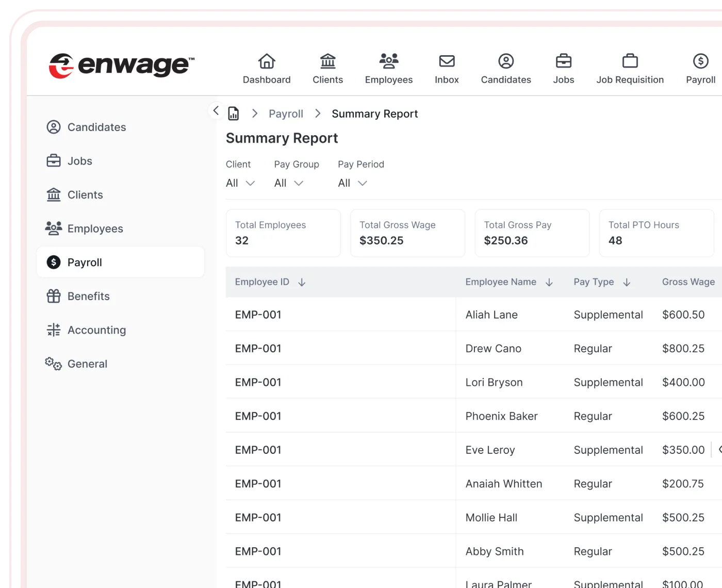Click the Payroll breadcrumb link
722x588 pixels.
click(286, 113)
